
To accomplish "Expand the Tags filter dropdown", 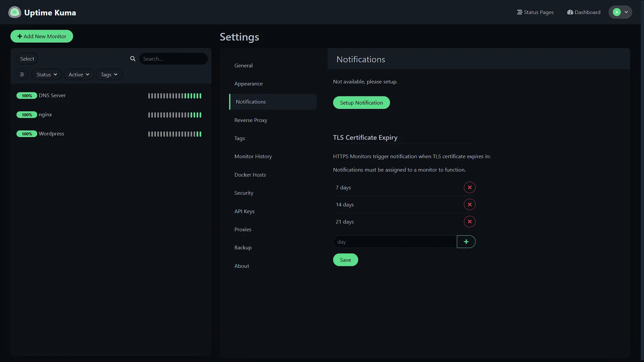I will pyautogui.click(x=109, y=74).
